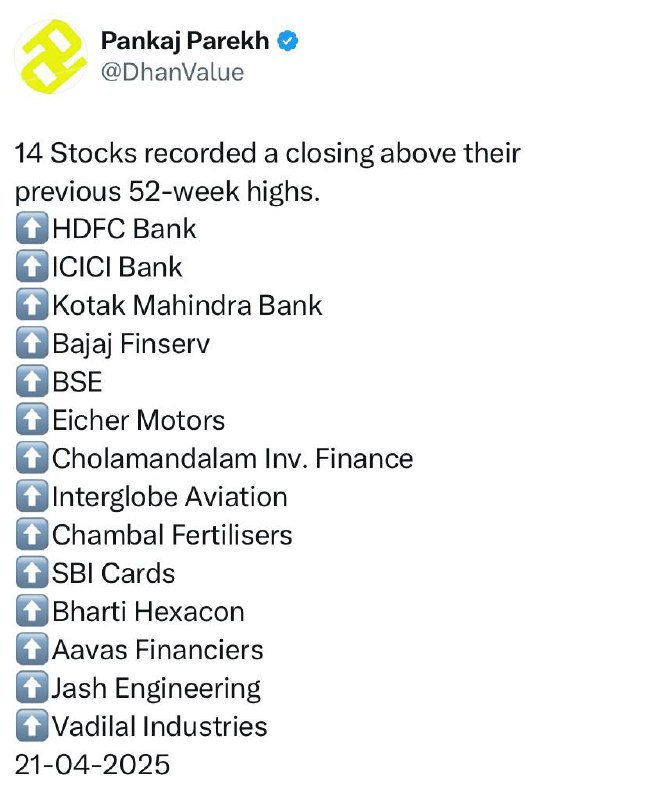The width and height of the screenshot is (647, 800).
Task: Open Pankaj Parekh's yellow profile avatar
Action: [51, 56]
